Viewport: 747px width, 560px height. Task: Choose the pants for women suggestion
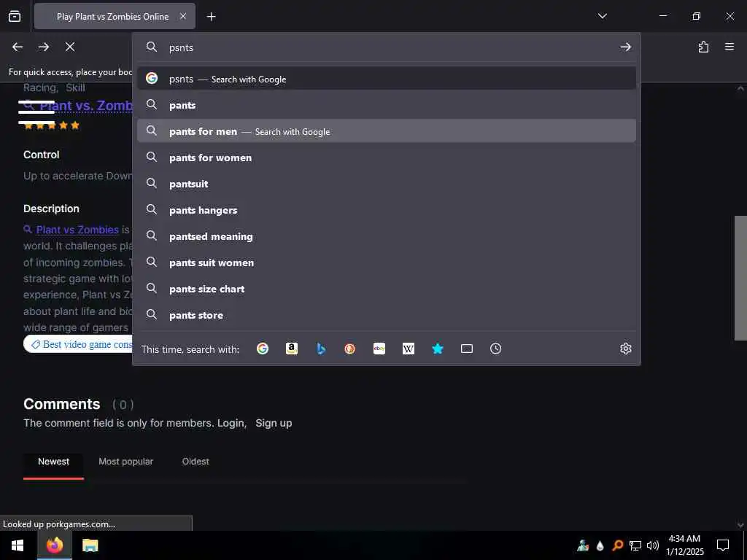coord(387,157)
